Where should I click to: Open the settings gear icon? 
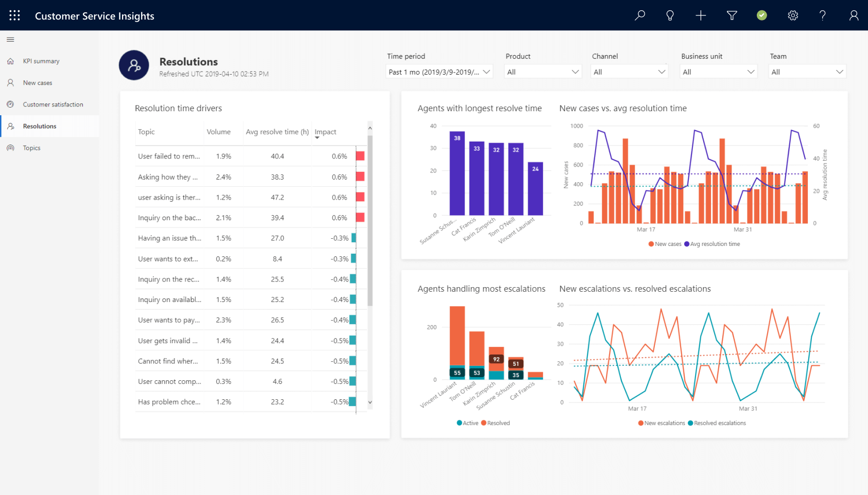tap(793, 15)
